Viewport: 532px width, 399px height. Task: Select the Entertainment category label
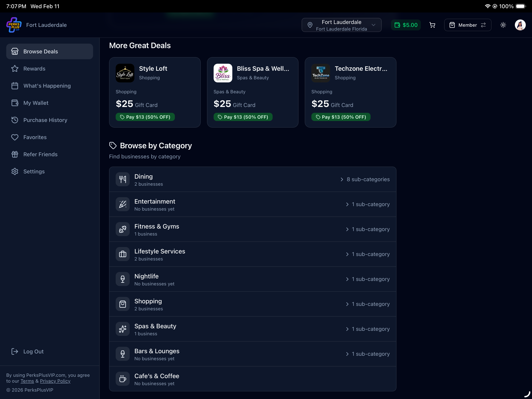155,201
